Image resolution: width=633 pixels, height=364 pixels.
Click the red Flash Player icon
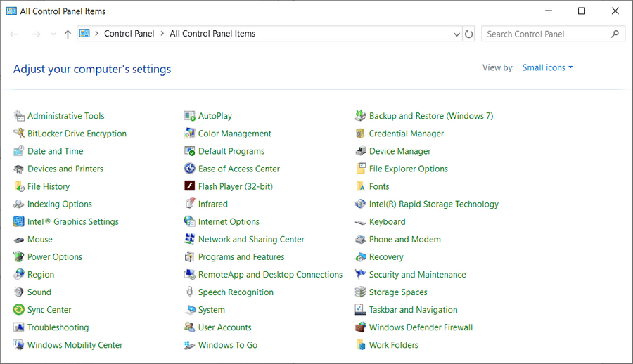click(190, 186)
